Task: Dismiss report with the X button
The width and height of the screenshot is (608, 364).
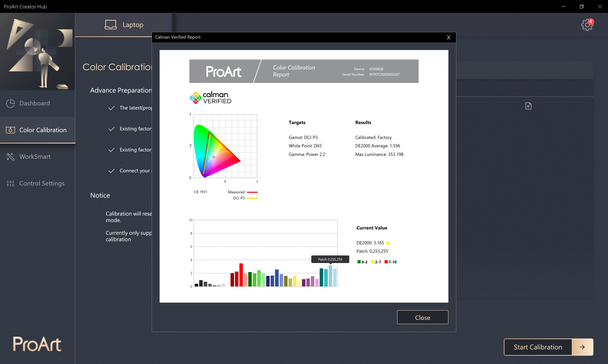Action: point(449,37)
